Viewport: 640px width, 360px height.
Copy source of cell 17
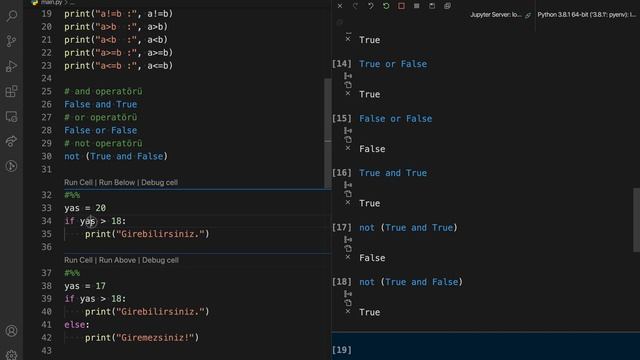[x=348, y=249]
